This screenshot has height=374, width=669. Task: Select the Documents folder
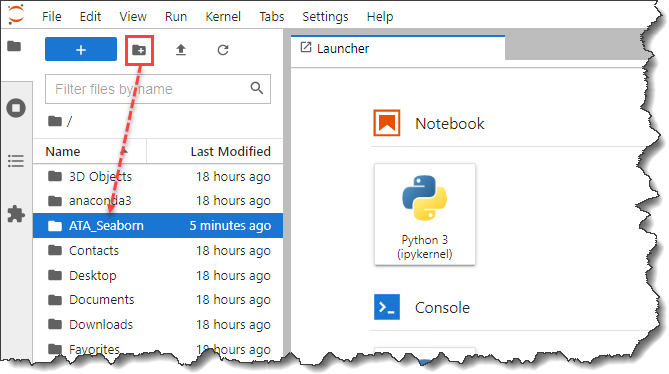coord(158,300)
